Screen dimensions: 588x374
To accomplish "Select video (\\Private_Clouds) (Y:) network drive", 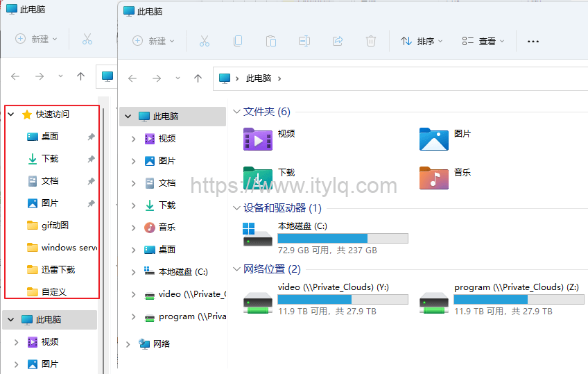I will [x=325, y=299].
